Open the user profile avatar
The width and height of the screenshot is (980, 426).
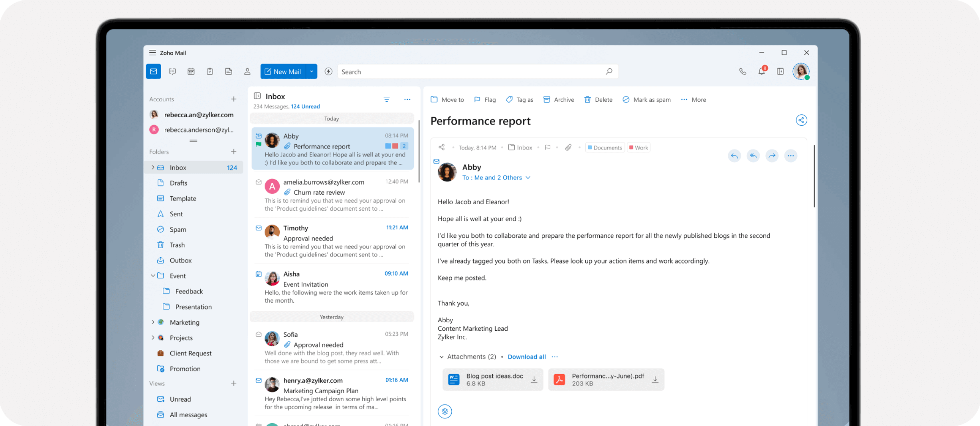pos(801,71)
